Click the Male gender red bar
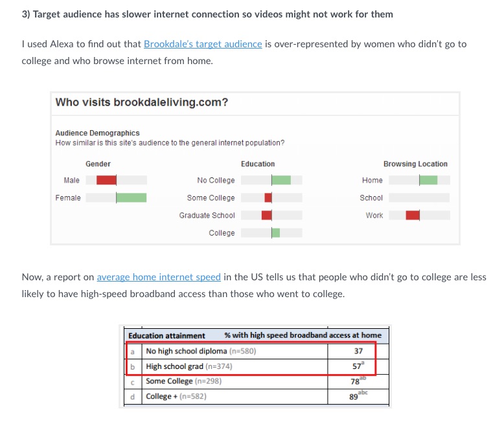 point(106,180)
